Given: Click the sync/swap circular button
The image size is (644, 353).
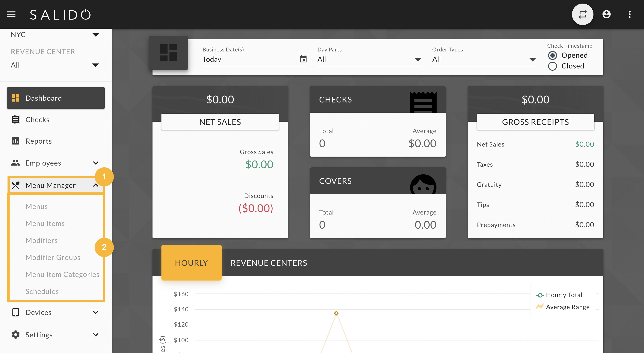Looking at the screenshot, I should click(582, 14).
